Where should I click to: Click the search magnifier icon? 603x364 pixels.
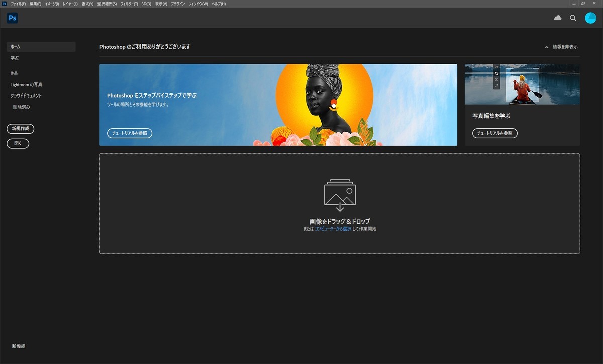point(573,18)
